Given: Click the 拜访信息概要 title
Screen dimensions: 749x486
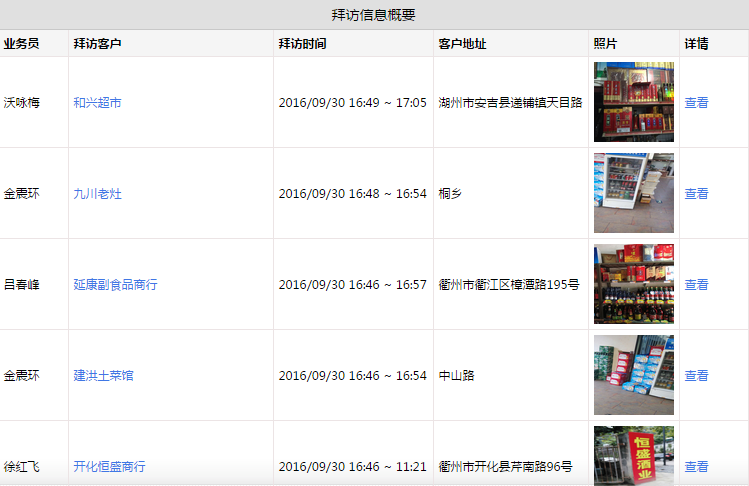Looking at the screenshot, I should coord(374,15).
